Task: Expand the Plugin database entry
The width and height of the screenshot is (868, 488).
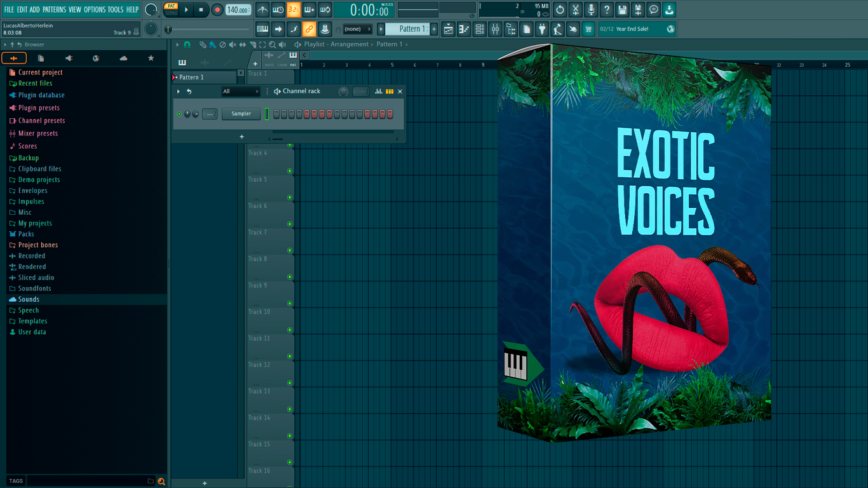Action: [x=37, y=95]
